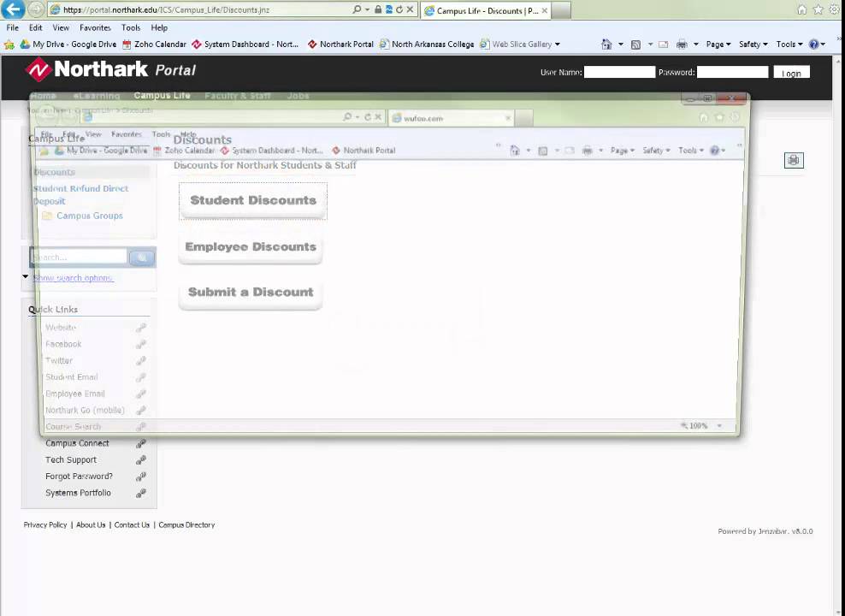Close the Campus Life - Discounts tab
The width and height of the screenshot is (845, 616).
[x=544, y=10]
